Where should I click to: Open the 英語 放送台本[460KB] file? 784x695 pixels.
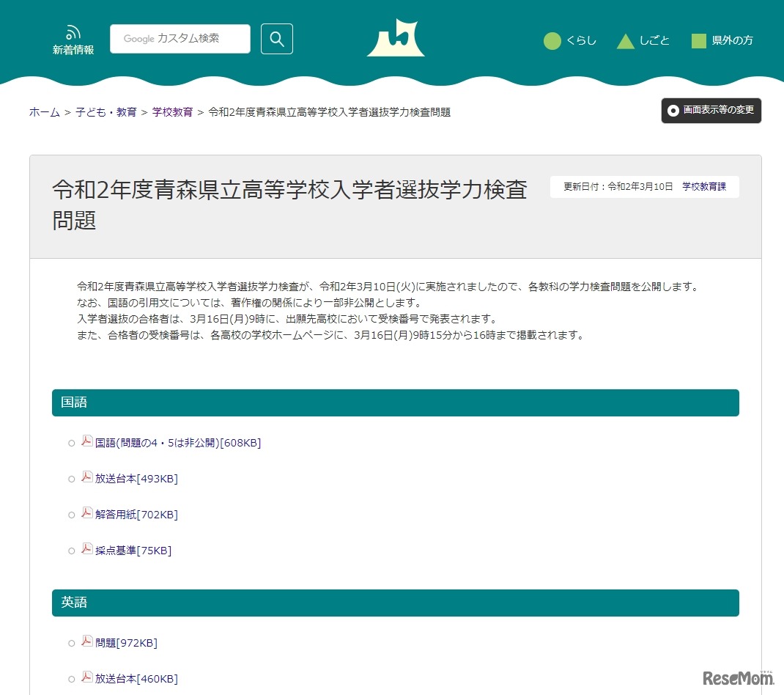tap(136, 678)
